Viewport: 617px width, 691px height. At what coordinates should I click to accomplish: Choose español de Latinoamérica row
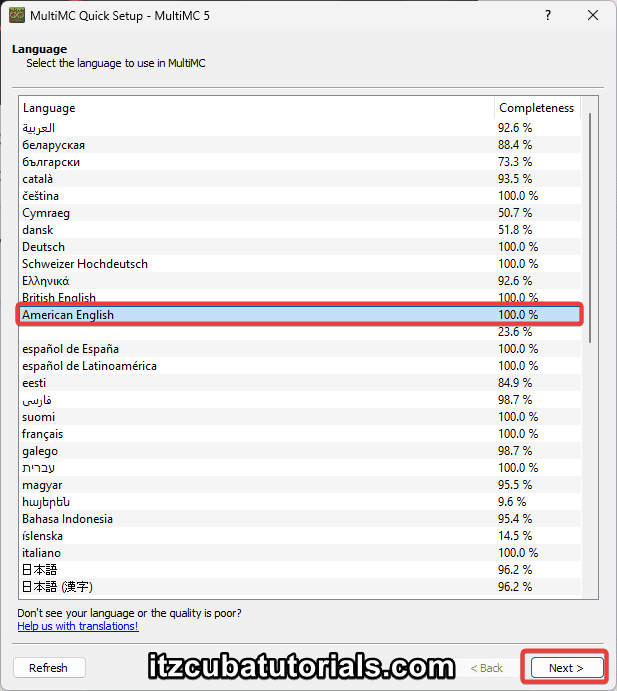(x=90, y=366)
